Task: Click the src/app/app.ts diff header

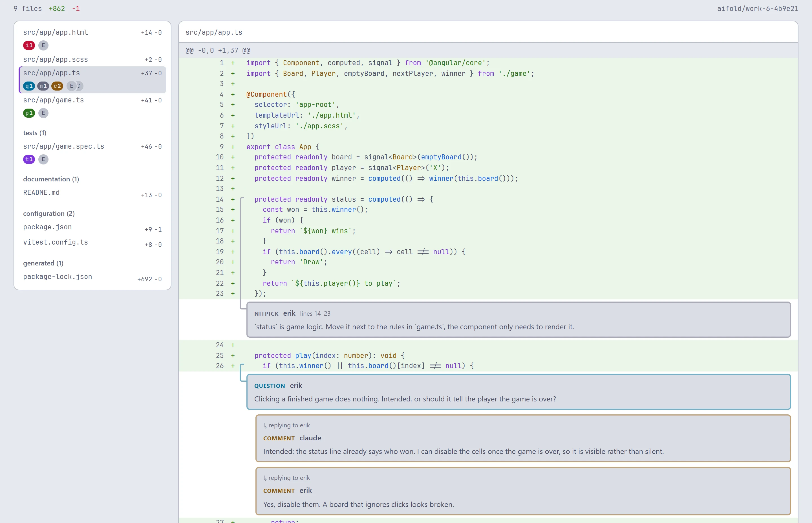Action: tap(488, 32)
